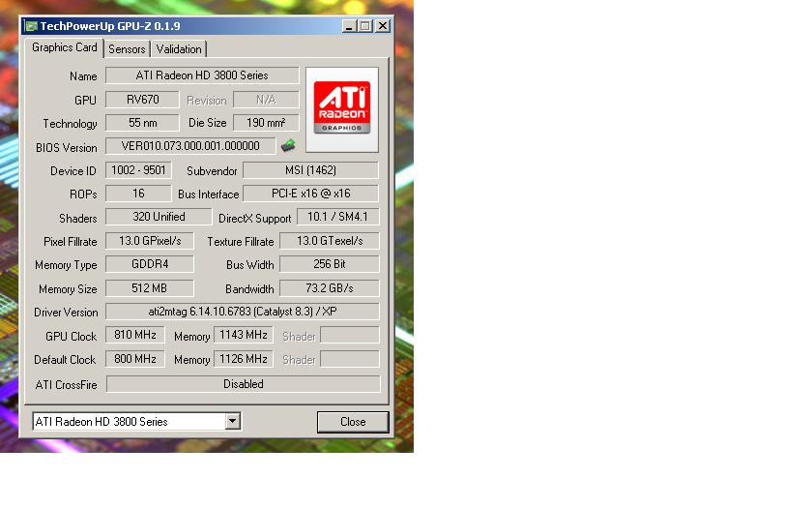Click the Memory Size value 512 MB

[150, 287]
